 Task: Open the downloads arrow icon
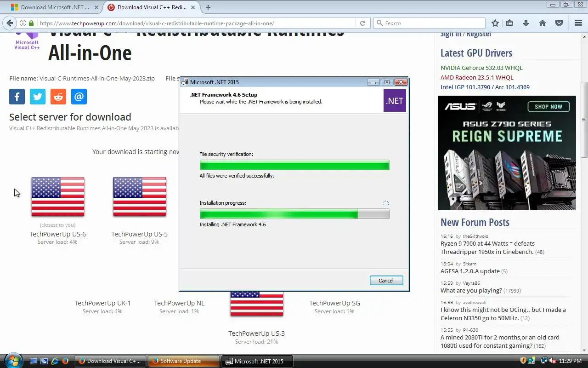coord(526,23)
